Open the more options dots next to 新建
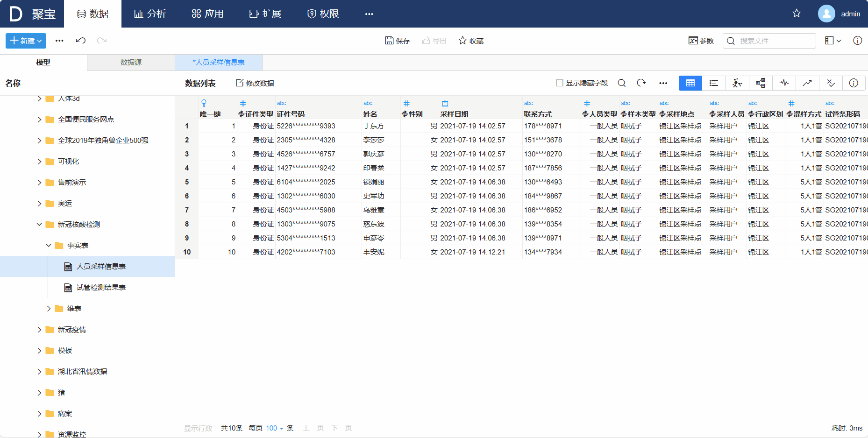The image size is (868, 438). (x=59, y=41)
